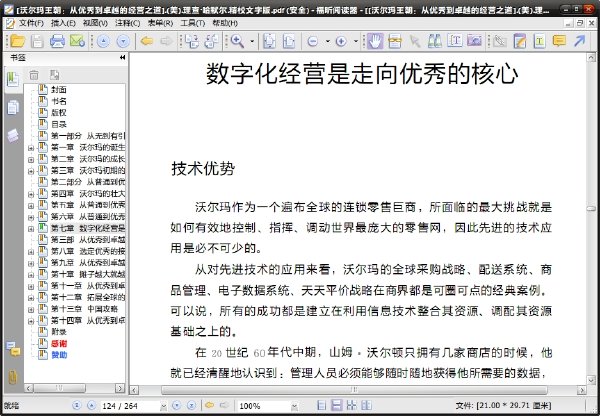This screenshot has width=600, height=416.
Task: Add a Note comment with speech bubble icon
Action: click(x=559, y=41)
